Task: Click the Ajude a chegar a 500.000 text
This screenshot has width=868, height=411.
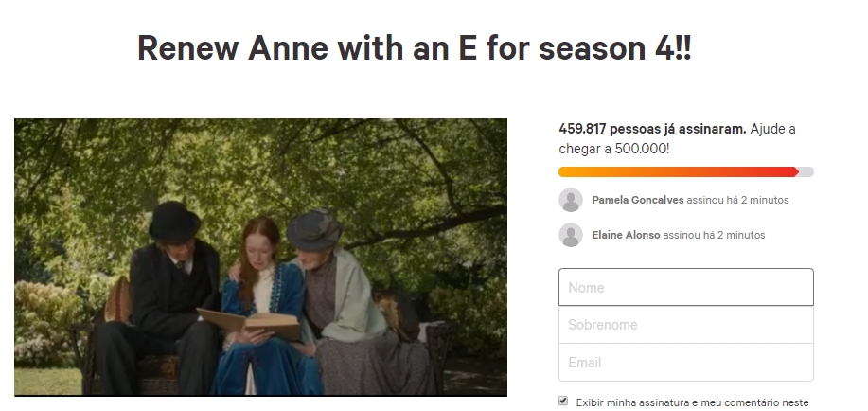Action: [x=677, y=138]
